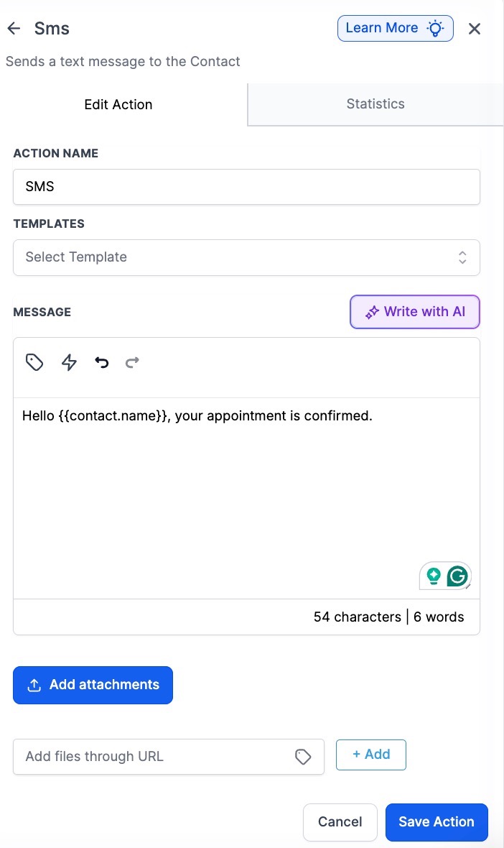Click Save Action button

tap(437, 822)
